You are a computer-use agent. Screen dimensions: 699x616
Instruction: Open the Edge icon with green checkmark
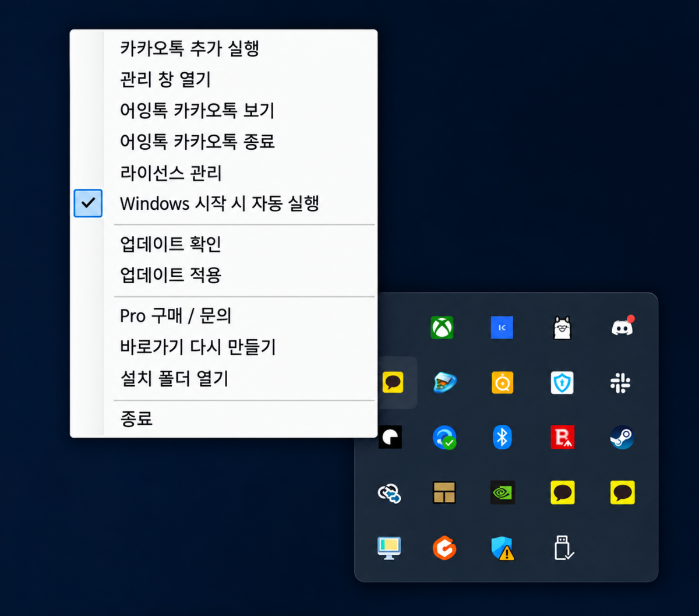444,437
